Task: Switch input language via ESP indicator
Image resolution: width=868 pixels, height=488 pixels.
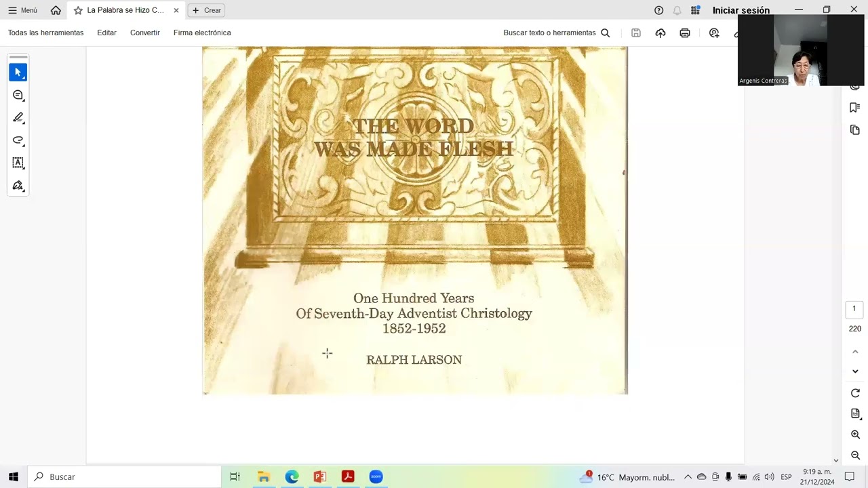Action: coord(786,477)
